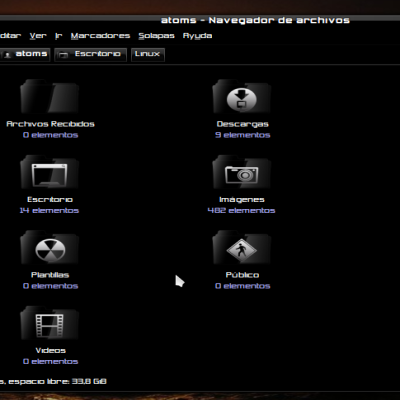Open the Descargas folder icon

[242, 97]
